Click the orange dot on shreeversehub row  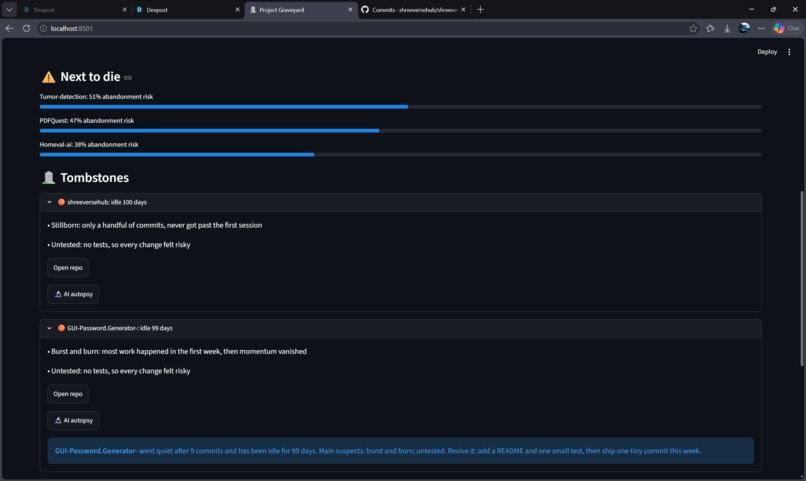61,202
